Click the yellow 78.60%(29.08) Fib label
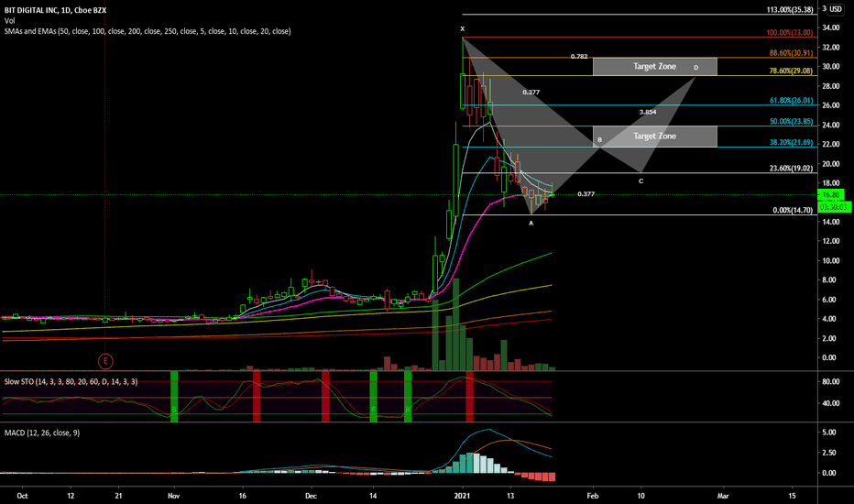 click(x=791, y=71)
